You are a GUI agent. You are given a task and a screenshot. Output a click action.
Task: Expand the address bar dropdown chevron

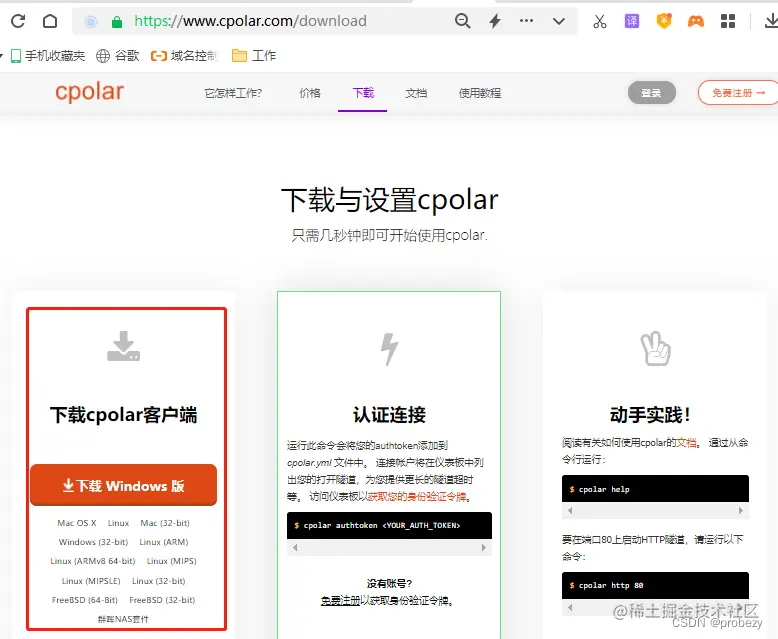tap(559, 21)
